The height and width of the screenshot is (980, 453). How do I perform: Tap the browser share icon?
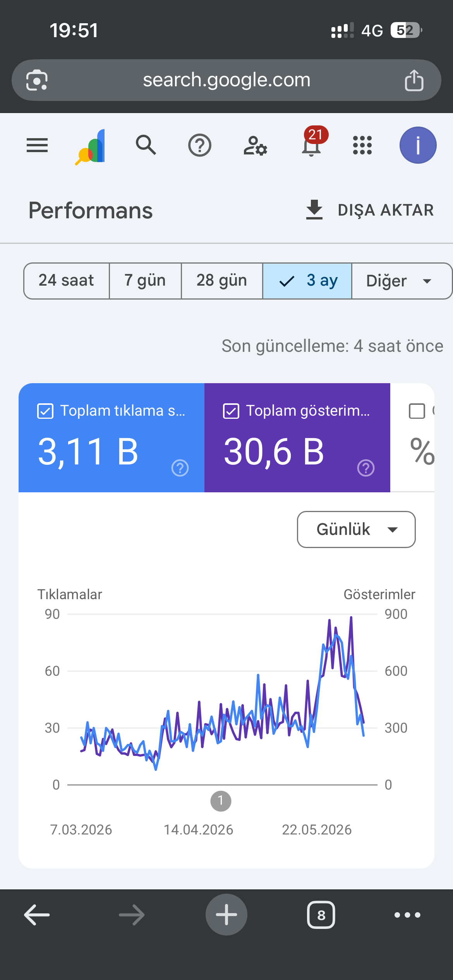click(x=414, y=80)
